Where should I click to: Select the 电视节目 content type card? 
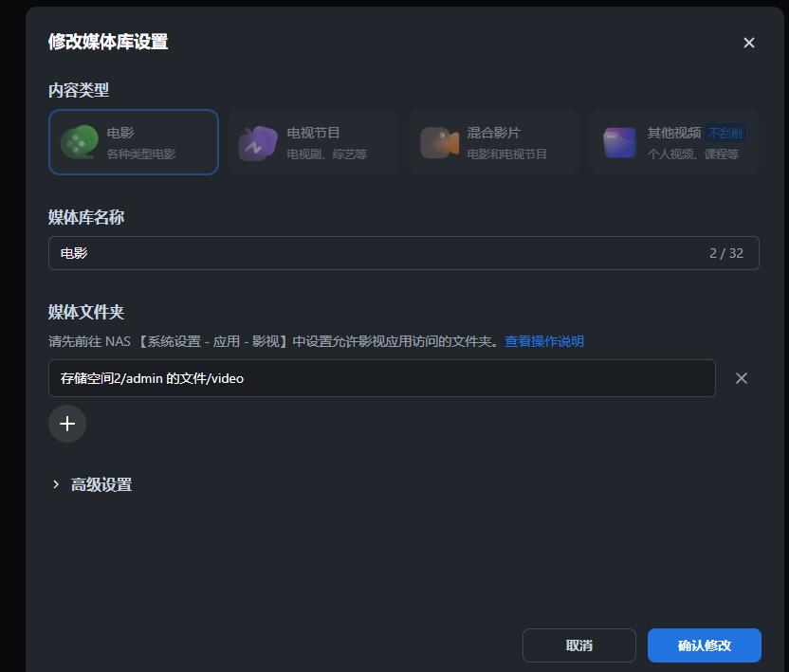(314, 142)
